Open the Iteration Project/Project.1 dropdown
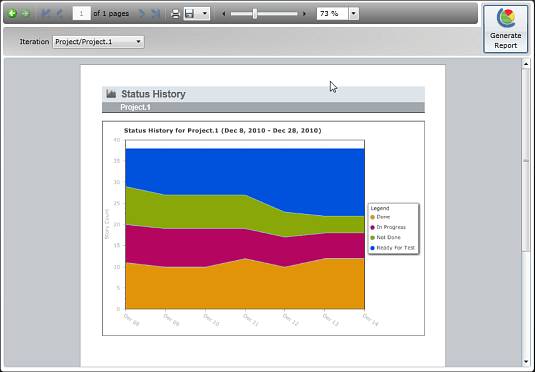535x372 pixels. tap(98, 42)
